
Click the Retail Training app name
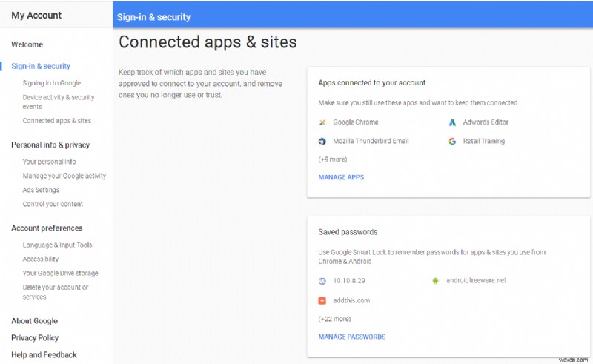pyautogui.click(x=484, y=141)
